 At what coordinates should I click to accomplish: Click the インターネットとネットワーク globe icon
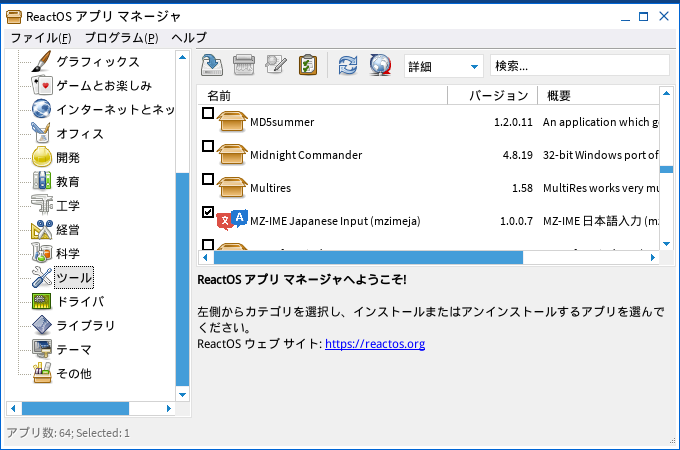pyautogui.click(x=42, y=109)
